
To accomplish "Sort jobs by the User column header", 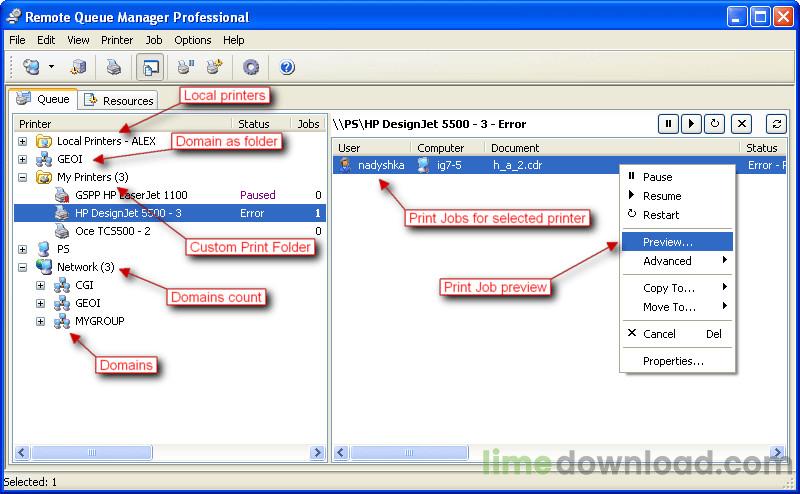I will click(372, 148).
